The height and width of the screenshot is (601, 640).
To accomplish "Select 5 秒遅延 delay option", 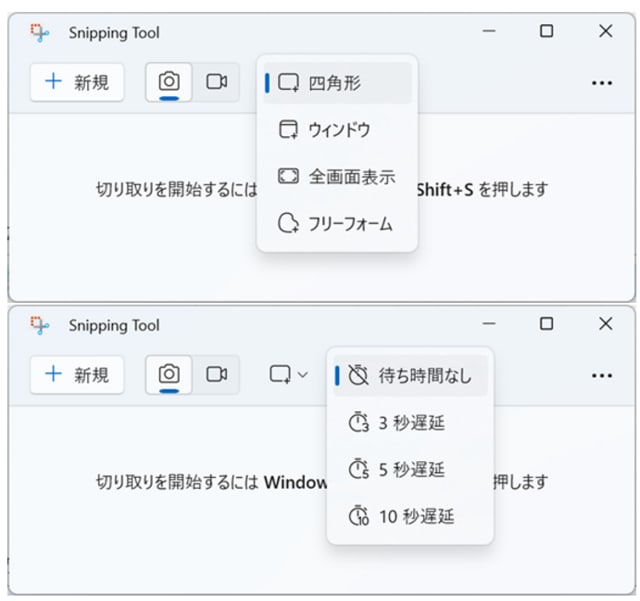I will click(411, 470).
